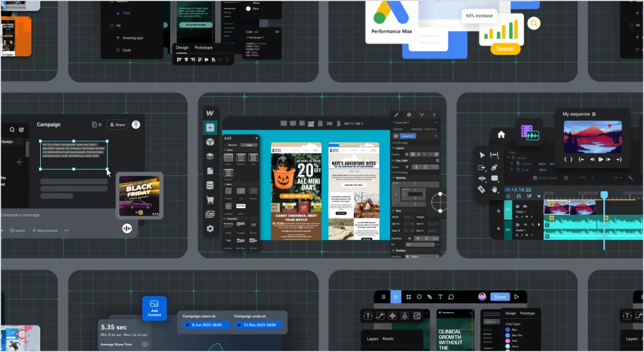Viewport: 644px width, 352px height.
Task: Select the Rectangle tool in video toolbox
Action: [x=494, y=178]
